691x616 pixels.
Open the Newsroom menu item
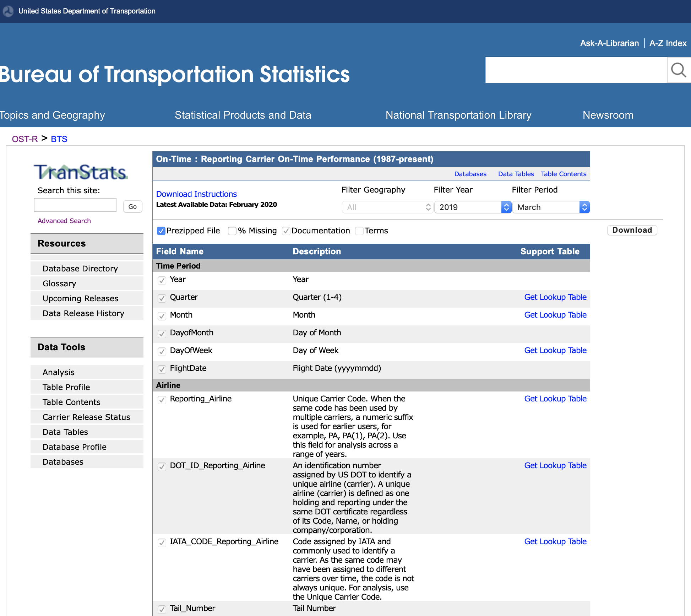coord(608,115)
